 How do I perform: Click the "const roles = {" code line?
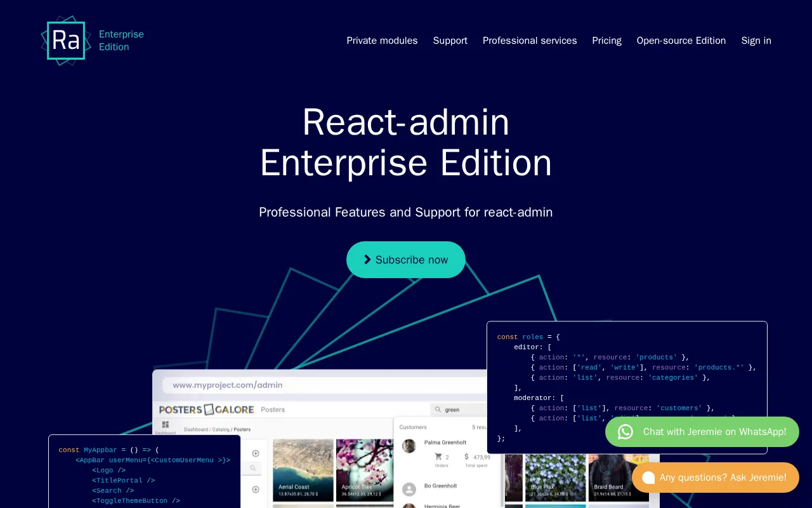528,337
